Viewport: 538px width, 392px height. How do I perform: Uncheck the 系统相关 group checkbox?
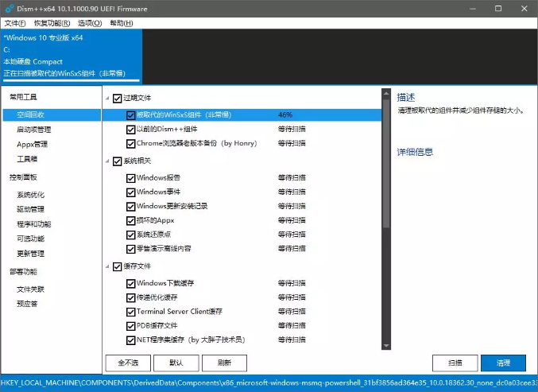point(117,161)
